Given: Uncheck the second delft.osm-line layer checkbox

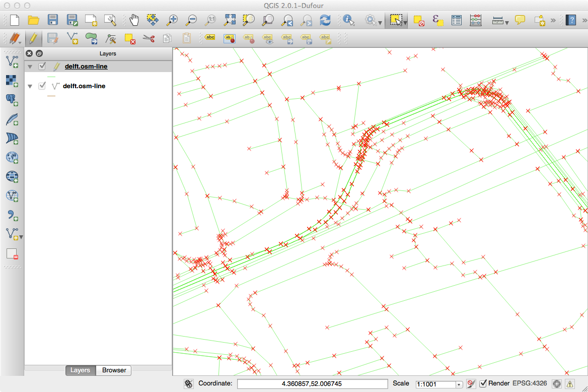Looking at the screenshot, I should point(42,86).
